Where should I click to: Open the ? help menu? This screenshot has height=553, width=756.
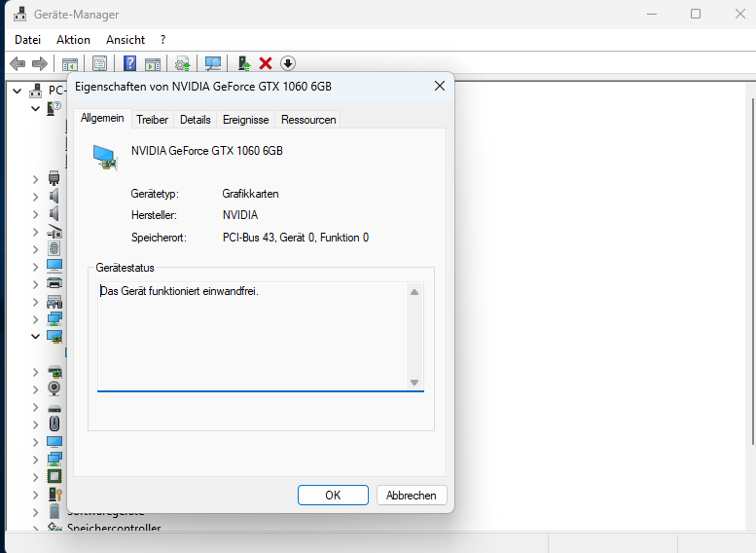click(162, 40)
